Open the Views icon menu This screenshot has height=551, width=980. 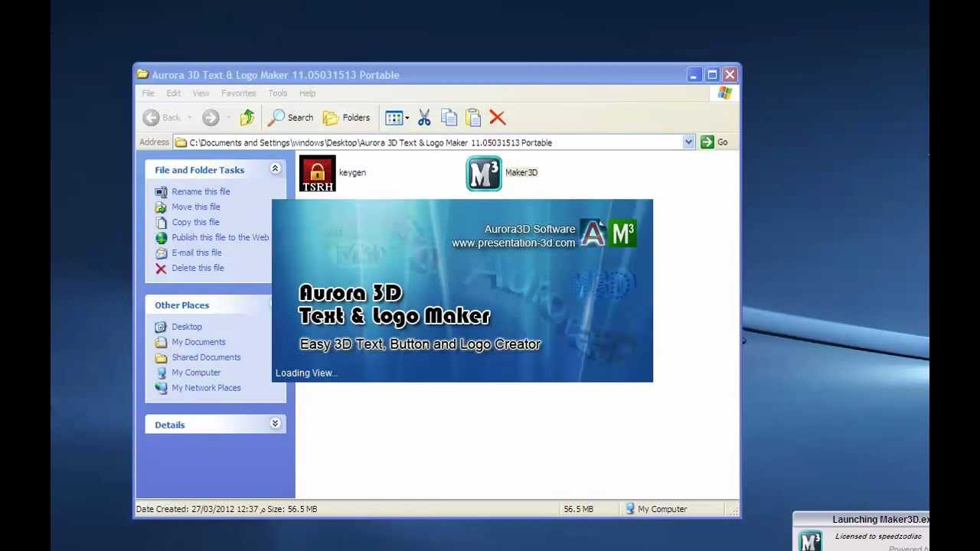(397, 118)
